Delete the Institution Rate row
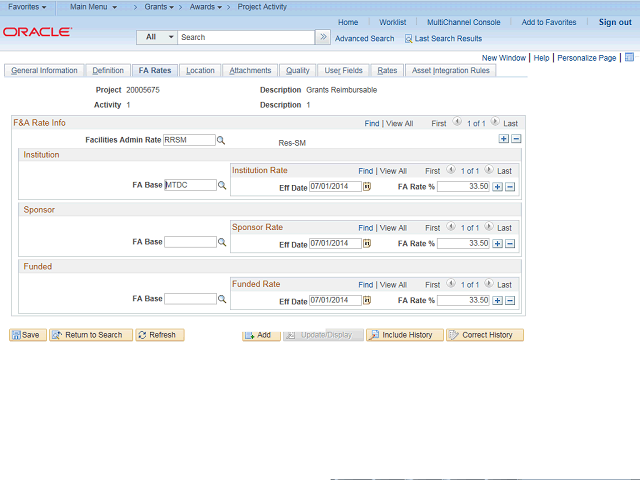Viewport: 640px width, 480px height. point(510,187)
